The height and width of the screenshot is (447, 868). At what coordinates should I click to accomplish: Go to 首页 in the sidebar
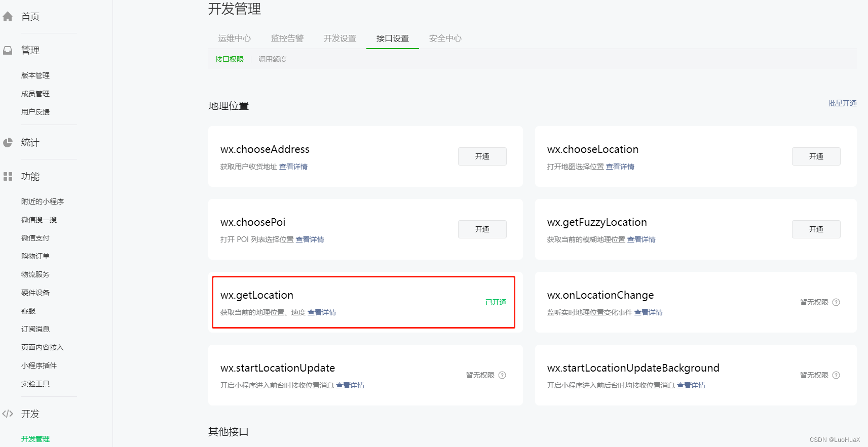30,17
